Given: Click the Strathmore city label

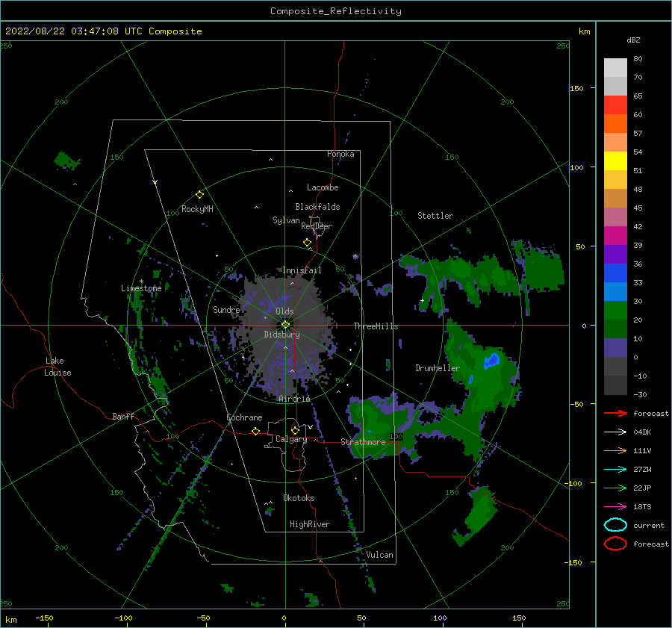Looking at the screenshot, I should coord(363,442).
